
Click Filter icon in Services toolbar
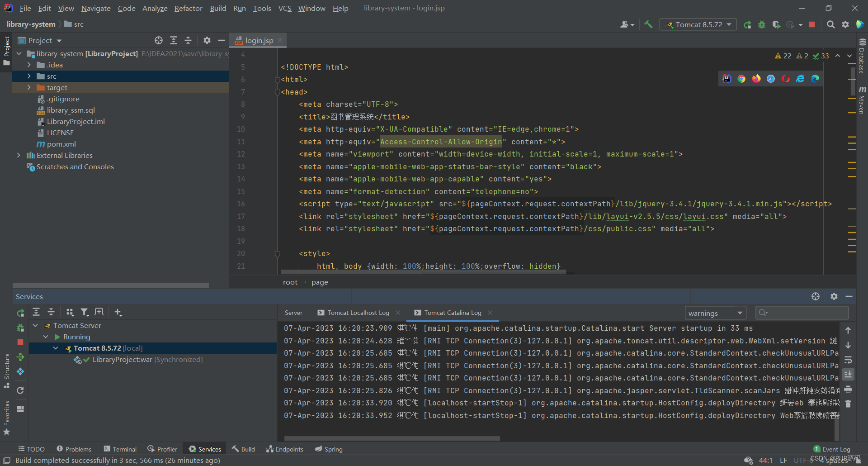85,312
